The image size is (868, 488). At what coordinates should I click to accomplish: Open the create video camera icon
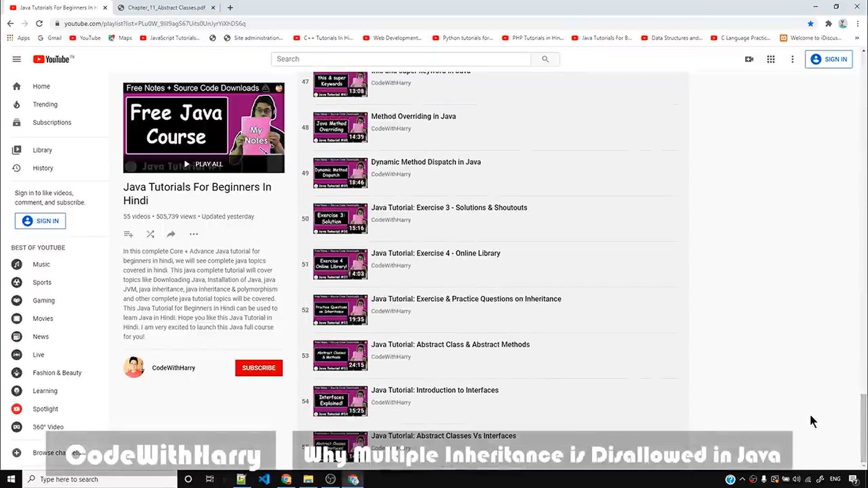pyautogui.click(x=749, y=59)
